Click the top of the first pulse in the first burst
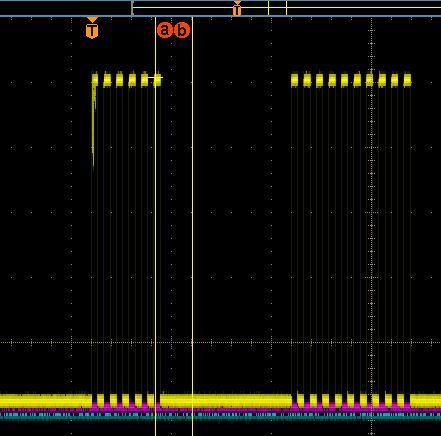Viewport: 441px width, 436px height. pyautogui.click(x=95, y=79)
